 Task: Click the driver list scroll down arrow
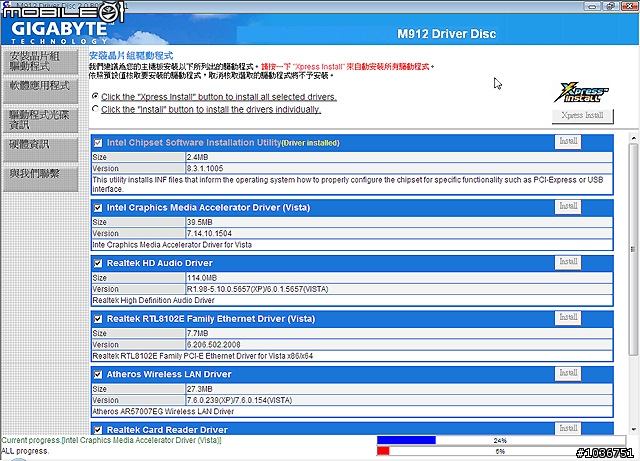coord(633,429)
